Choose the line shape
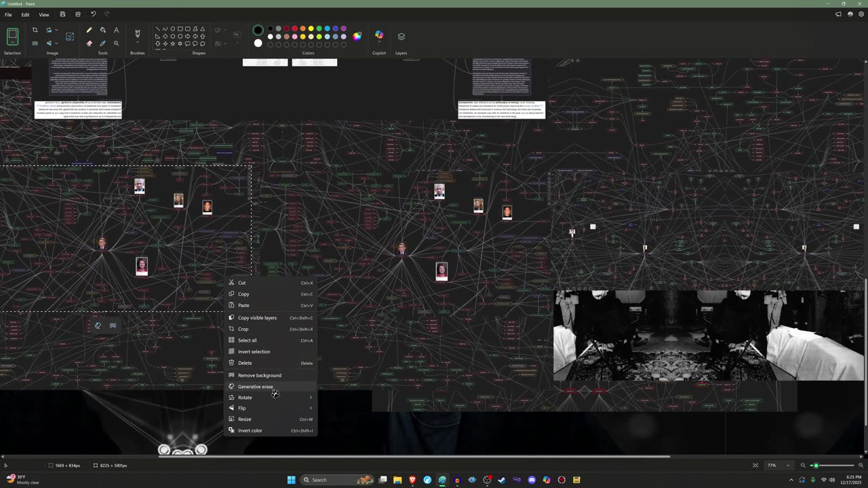 [157, 29]
